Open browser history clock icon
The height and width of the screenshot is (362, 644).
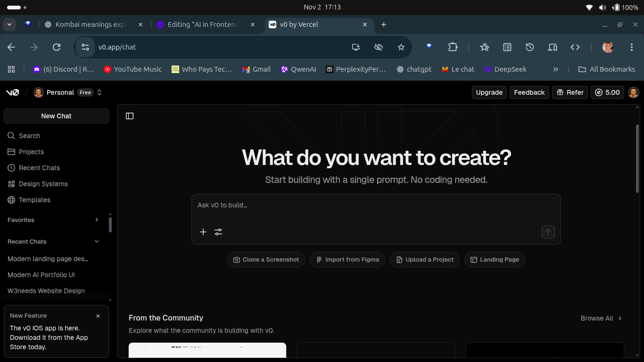pyautogui.click(x=530, y=47)
